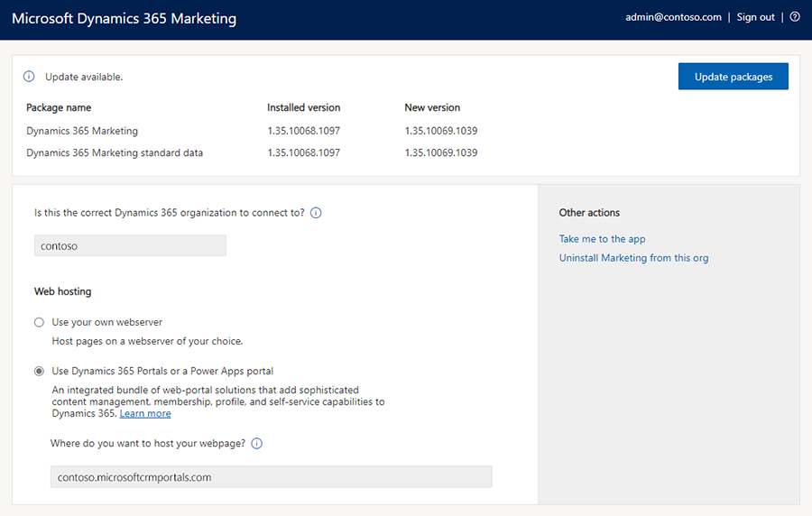
Task: Show info about the correct organization question
Action: tap(316, 213)
